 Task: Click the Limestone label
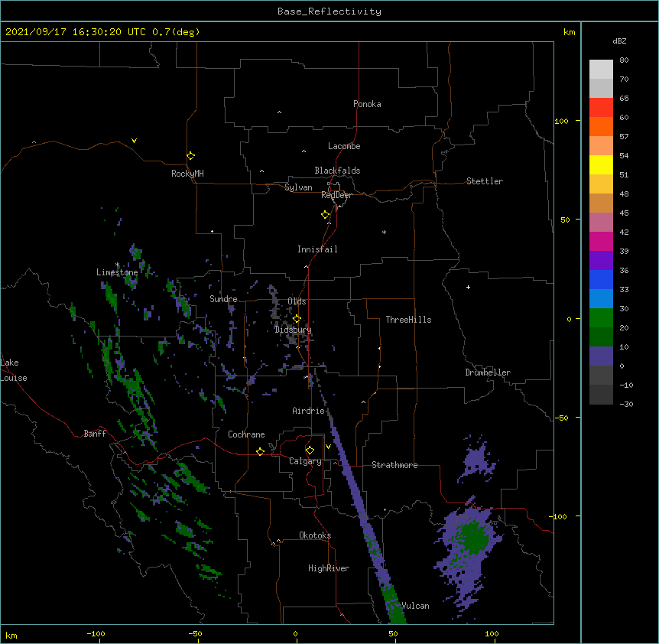click(117, 272)
